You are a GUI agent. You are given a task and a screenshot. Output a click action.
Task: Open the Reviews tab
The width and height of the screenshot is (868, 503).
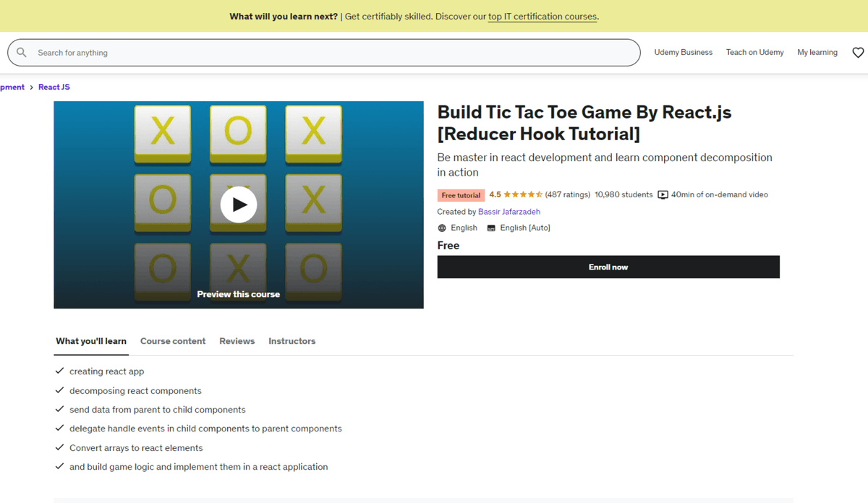pyautogui.click(x=237, y=341)
